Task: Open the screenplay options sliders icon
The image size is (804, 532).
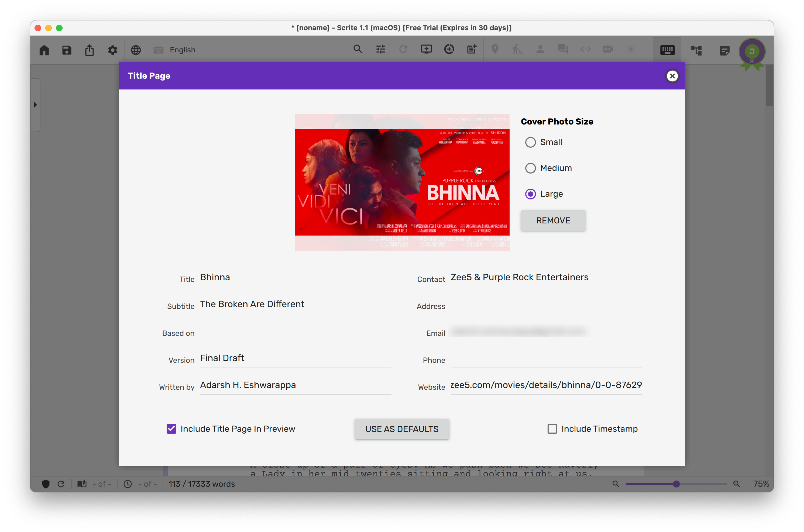Action: pyautogui.click(x=380, y=50)
